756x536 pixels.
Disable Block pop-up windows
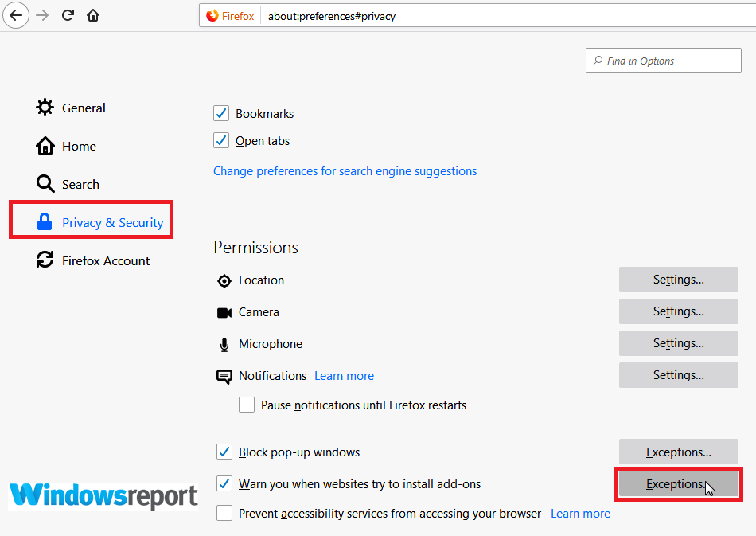pos(224,452)
